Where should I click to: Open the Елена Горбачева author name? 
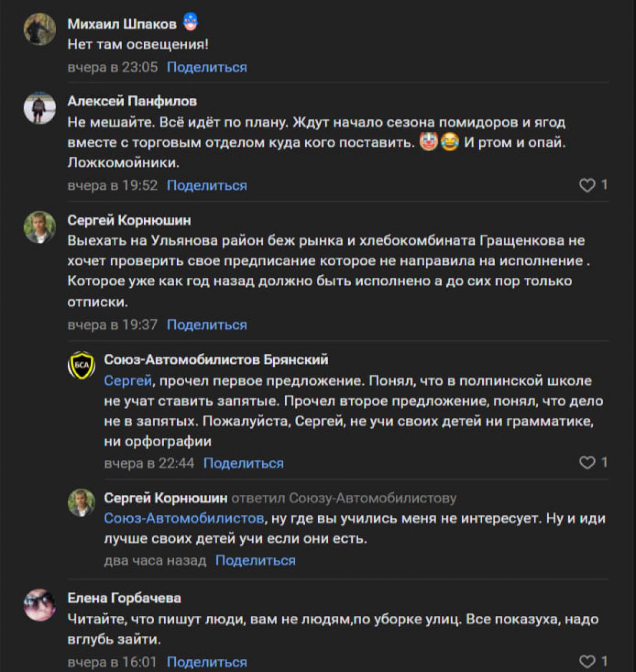(124, 598)
